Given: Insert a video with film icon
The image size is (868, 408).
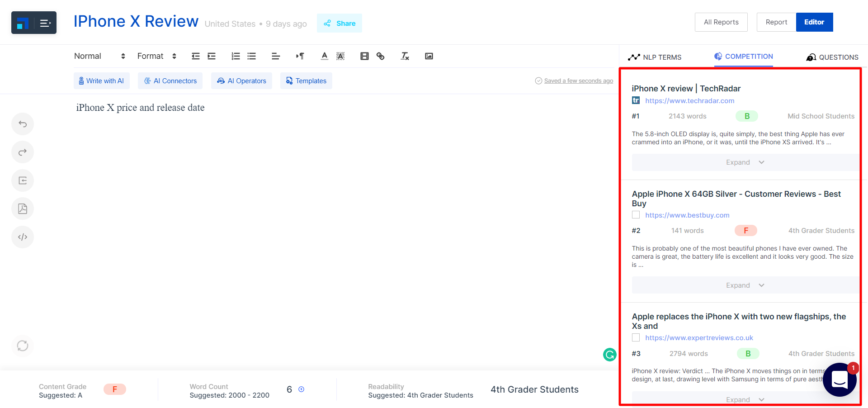Looking at the screenshot, I should pyautogui.click(x=364, y=56).
